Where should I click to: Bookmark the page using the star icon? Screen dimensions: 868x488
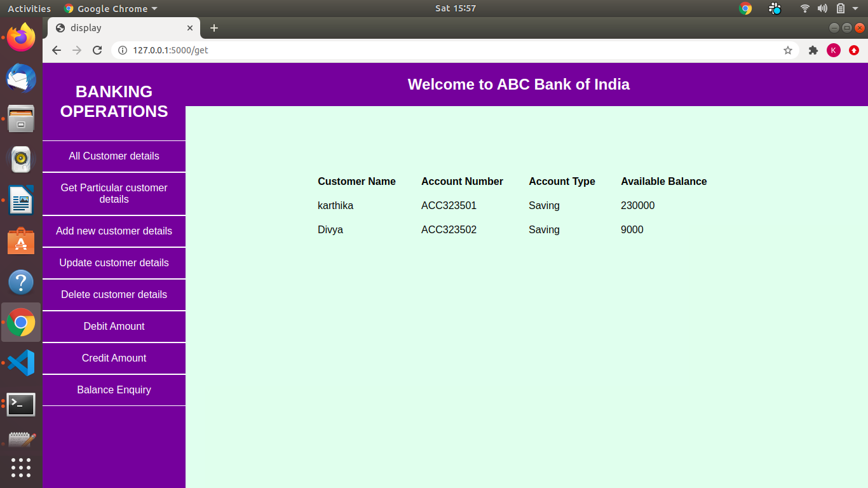788,50
